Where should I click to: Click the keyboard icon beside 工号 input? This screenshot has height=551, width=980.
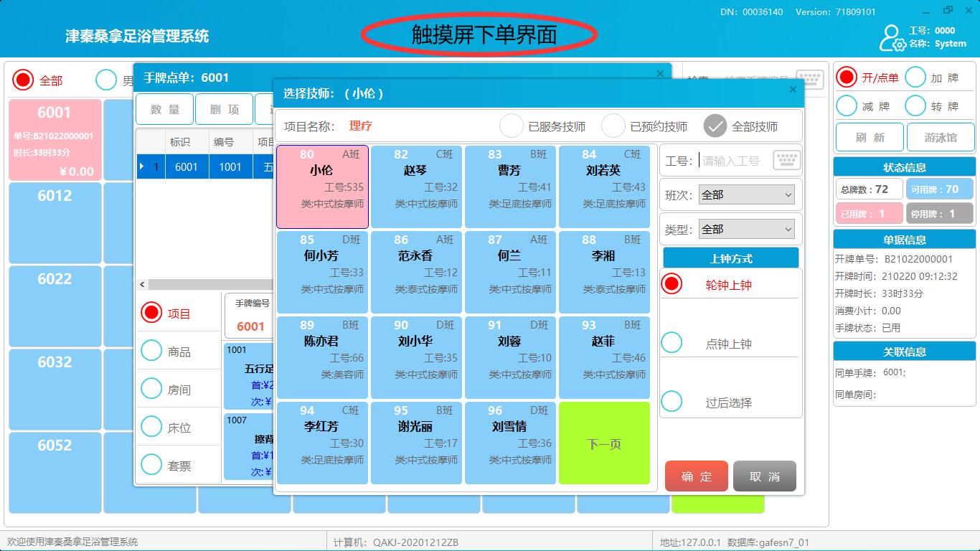click(786, 160)
